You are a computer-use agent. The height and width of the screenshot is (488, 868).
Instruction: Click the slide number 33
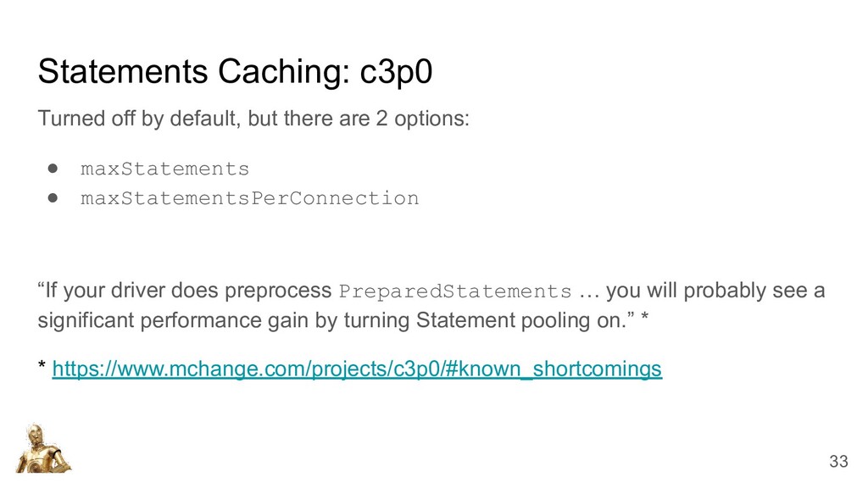click(838, 461)
